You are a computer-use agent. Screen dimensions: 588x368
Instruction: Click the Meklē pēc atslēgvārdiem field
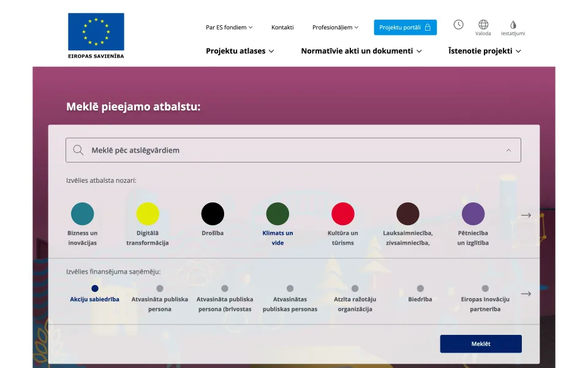point(293,150)
